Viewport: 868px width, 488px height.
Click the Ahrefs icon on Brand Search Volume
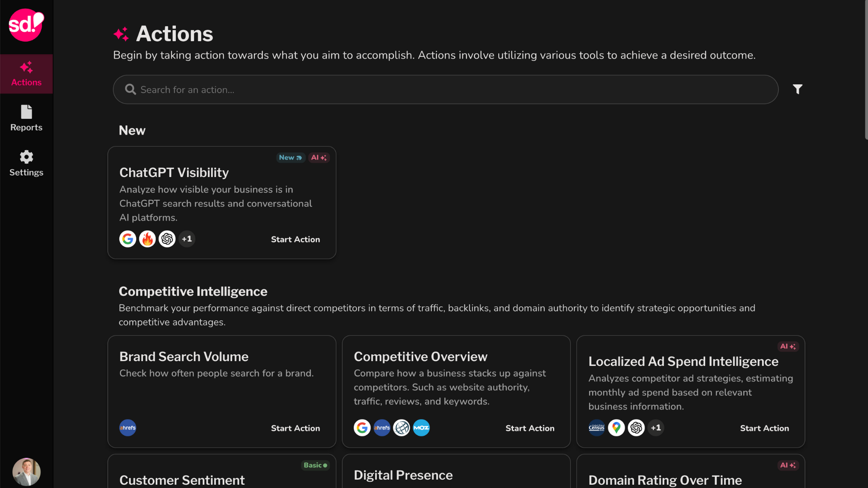[127, 428]
